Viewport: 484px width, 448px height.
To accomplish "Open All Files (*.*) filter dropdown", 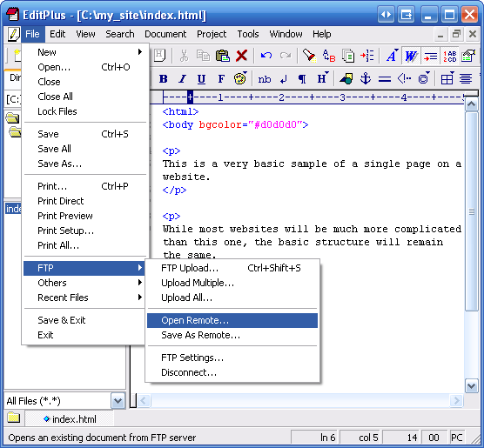I will coord(118,401).
